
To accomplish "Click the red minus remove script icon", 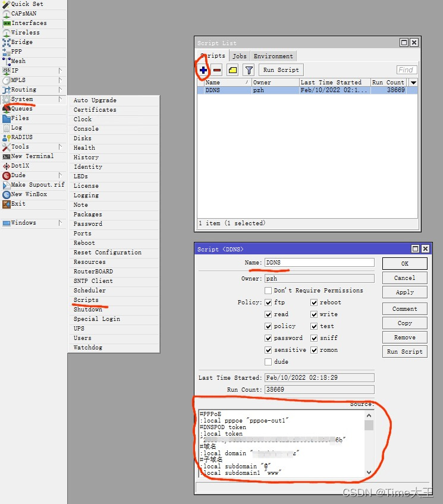I will point(217,70).
